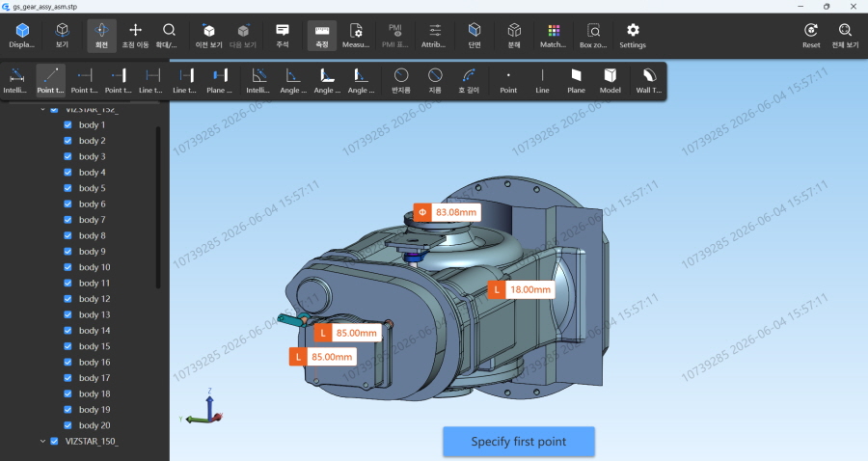The image size is (868, 461).
Task: Open the Match colors tool
Action: (553, 36)
